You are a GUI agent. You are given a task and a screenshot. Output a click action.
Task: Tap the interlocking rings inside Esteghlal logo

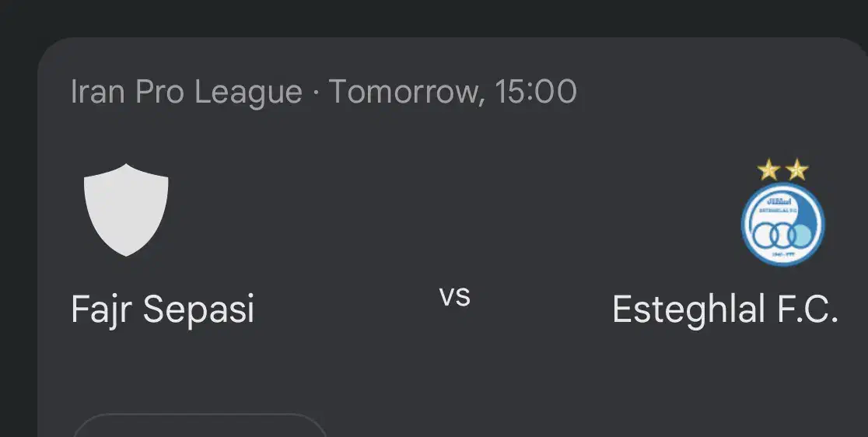782,233
